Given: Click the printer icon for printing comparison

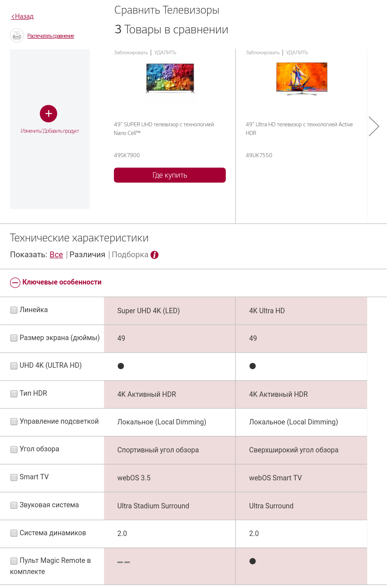Looking at the screenshot, I should coord(17,36).
